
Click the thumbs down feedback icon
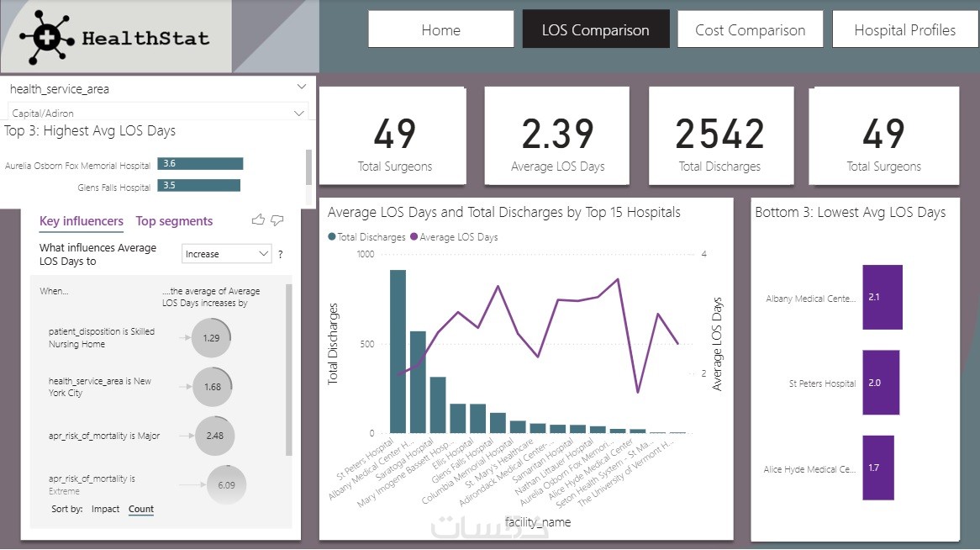coord(277,220)
